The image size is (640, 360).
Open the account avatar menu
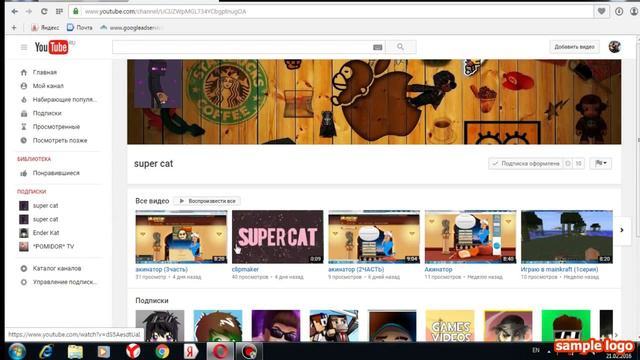coord(614,47)
